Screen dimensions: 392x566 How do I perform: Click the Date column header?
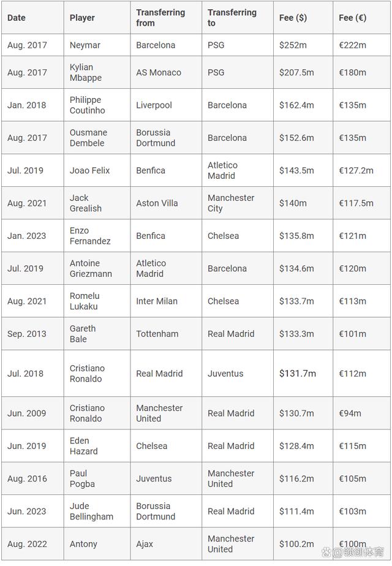pyautogui.click(x=17, y=18)
